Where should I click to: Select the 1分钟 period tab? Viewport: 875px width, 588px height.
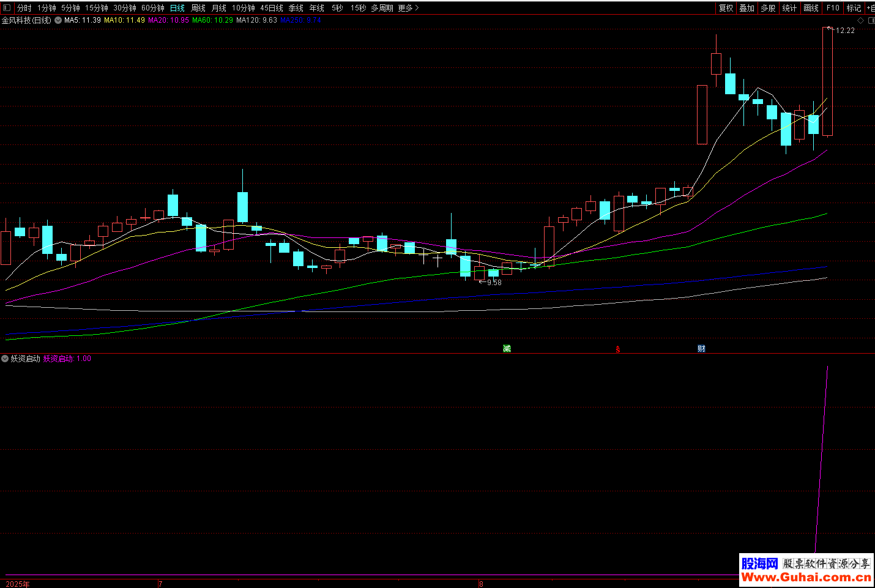point(47,8)
